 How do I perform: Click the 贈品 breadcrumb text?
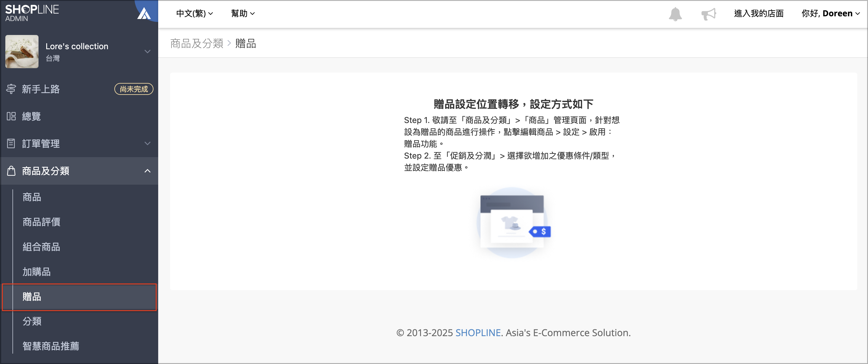(x=246, y=44)
